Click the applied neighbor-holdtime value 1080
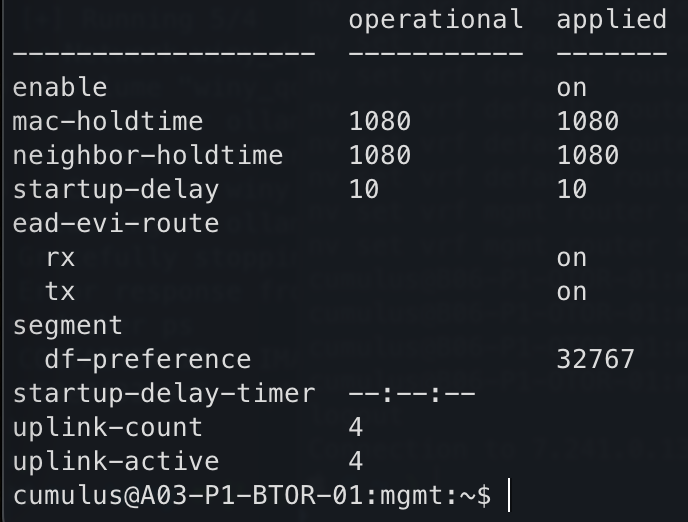The height and width of the screenshot is (522, 688). coord(588,155)
